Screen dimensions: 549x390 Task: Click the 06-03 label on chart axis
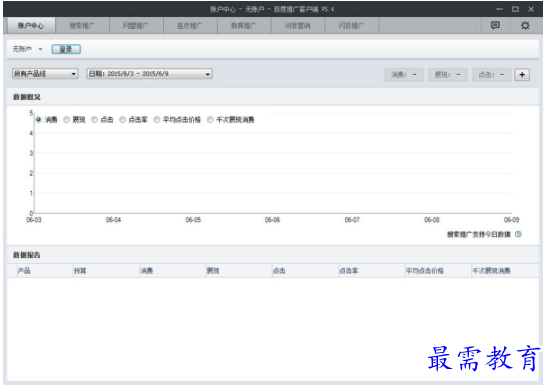(34, 220)
